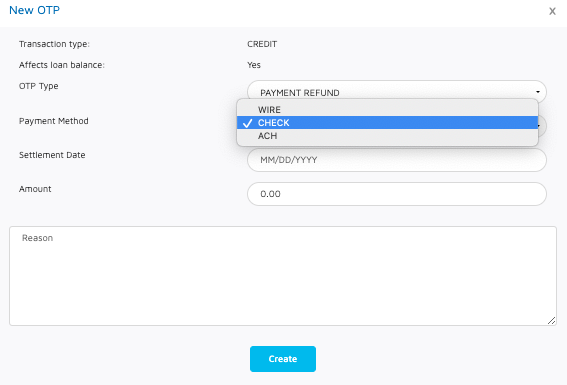Click the 'CREDIT' value text
The image size is (567, 385).
[x=262, y=44]
